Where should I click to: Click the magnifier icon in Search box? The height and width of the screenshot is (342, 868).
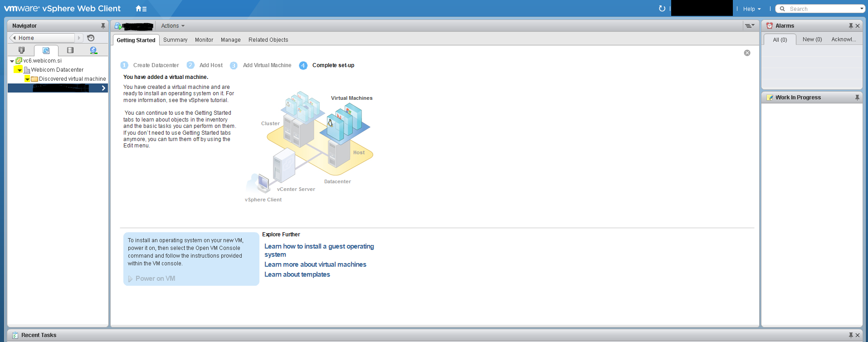(782, 9)
